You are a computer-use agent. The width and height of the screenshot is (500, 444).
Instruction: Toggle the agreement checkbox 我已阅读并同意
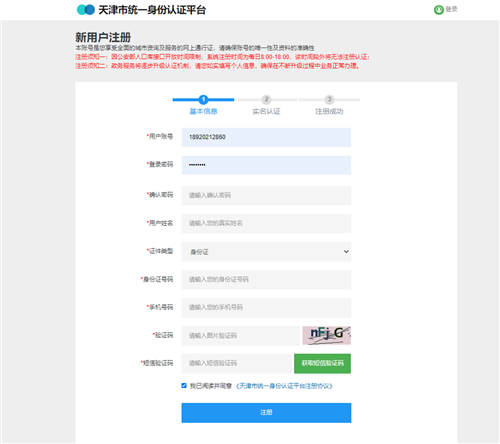(184, 386)
